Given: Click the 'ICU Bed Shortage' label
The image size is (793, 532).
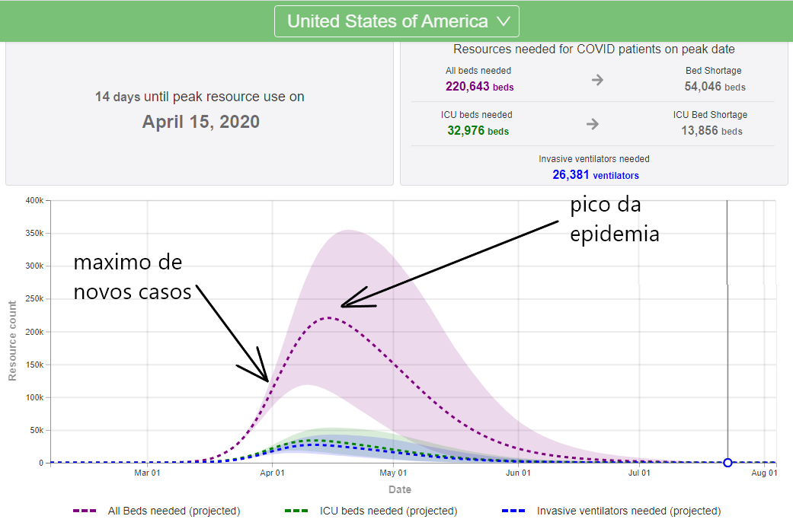Looking at the screenshot, I should pyautogui.click(x=709, y=115).
